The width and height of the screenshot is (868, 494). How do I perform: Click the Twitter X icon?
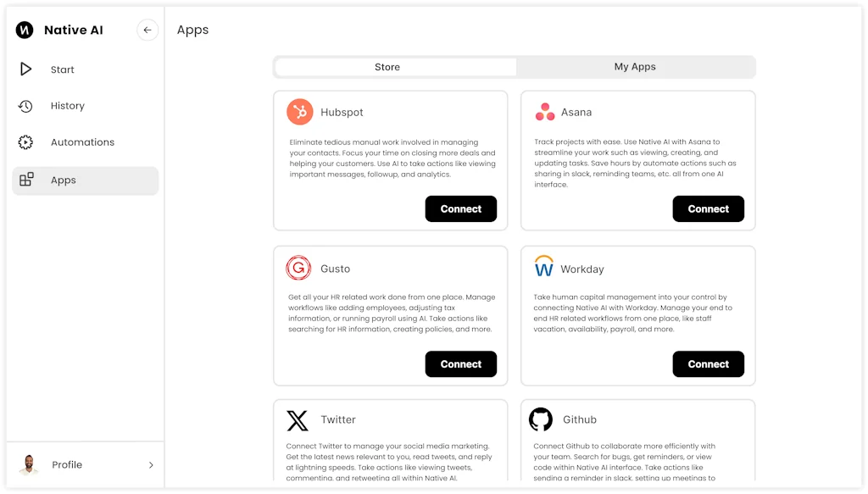tap(298, 420)
